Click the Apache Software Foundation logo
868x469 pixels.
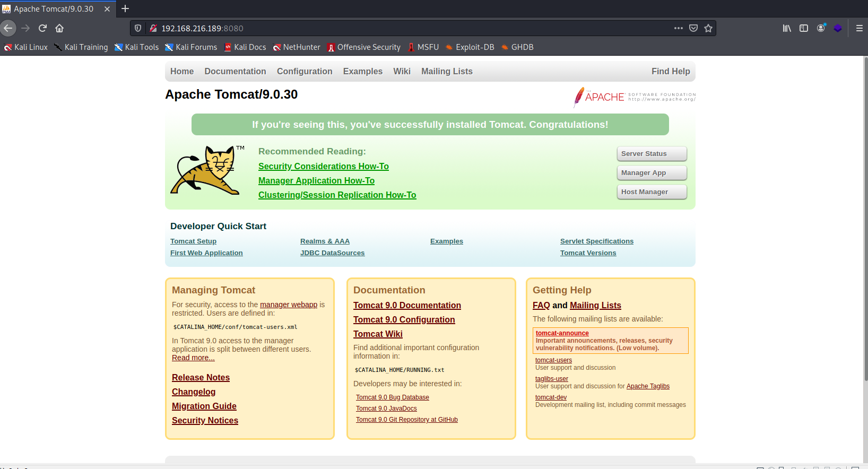[x=635, y=97]
